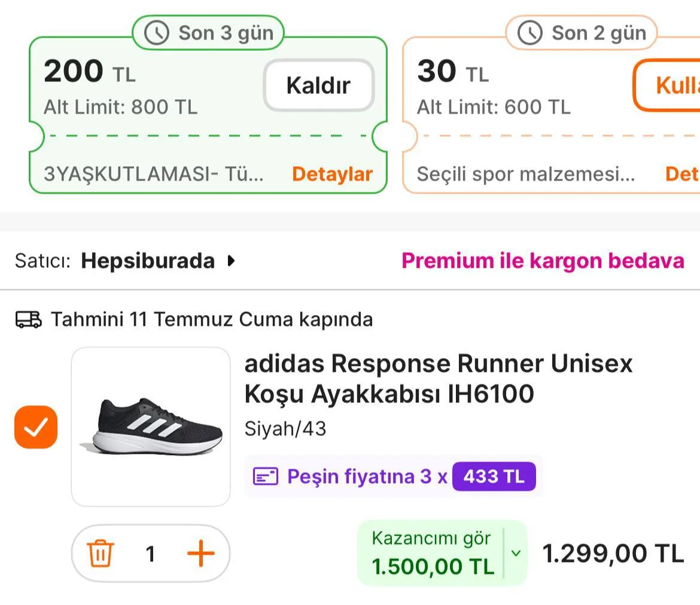The width and height of the screenshot is (700, 605).
Task: Click the installment card icon
Action: click(x=266, y=476)
